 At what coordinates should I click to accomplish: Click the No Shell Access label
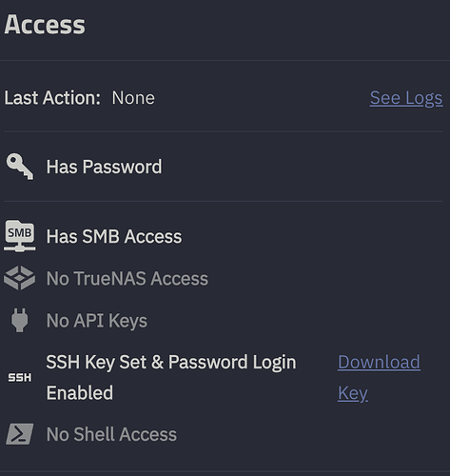point(111,434)
